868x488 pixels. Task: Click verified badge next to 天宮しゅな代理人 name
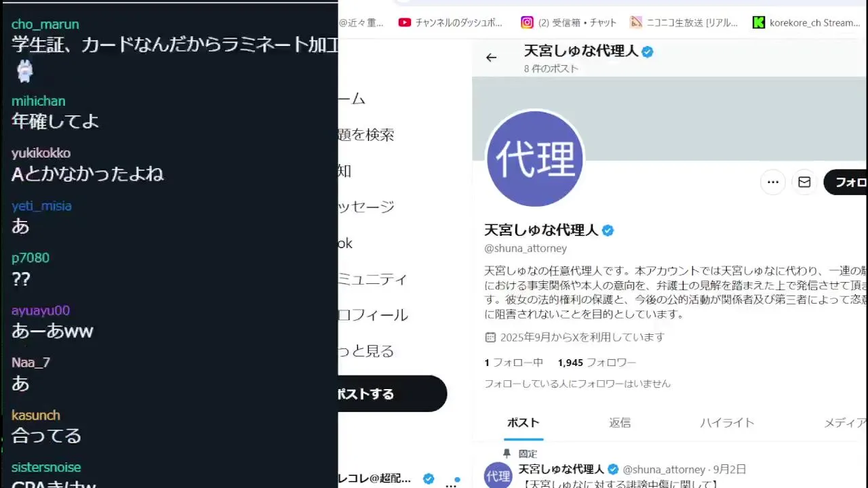608,230
